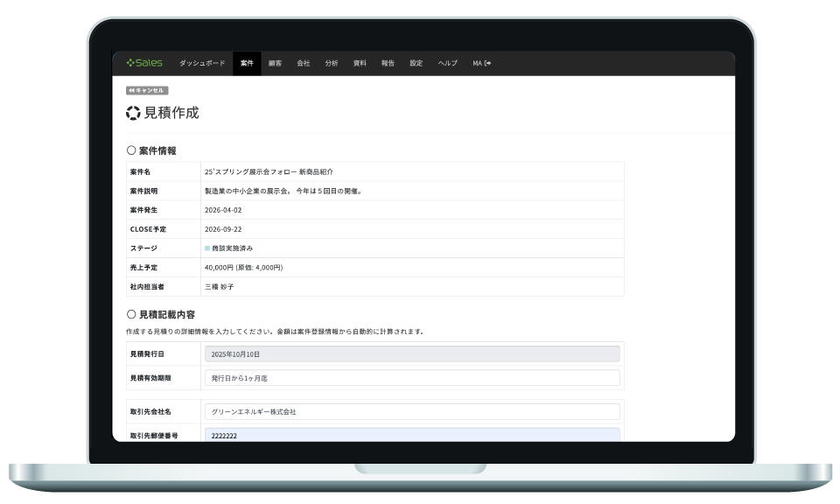The image size is (840, 504).
Task: Open the ダッシュボード menu
Action: pos(202,63)
